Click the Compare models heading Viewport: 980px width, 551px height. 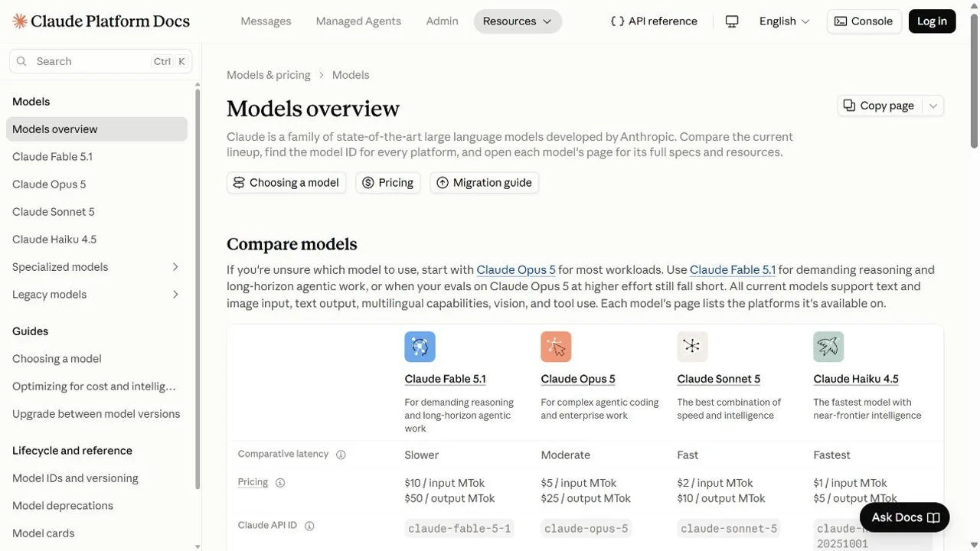[292, 244]
